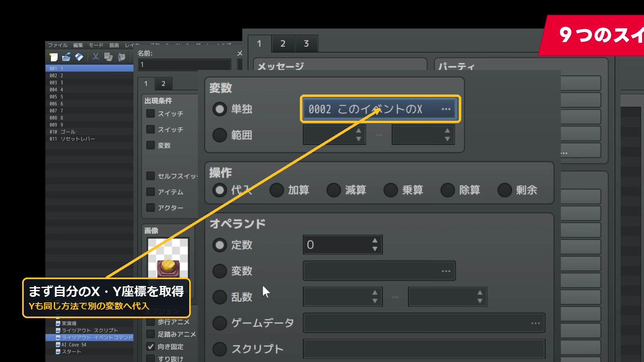Image resolution: width=644 pixels, height=362 pixels.
Task: Toggle the 足踏みアニメ stepping animation checkbox
Action: click(151, 334)
